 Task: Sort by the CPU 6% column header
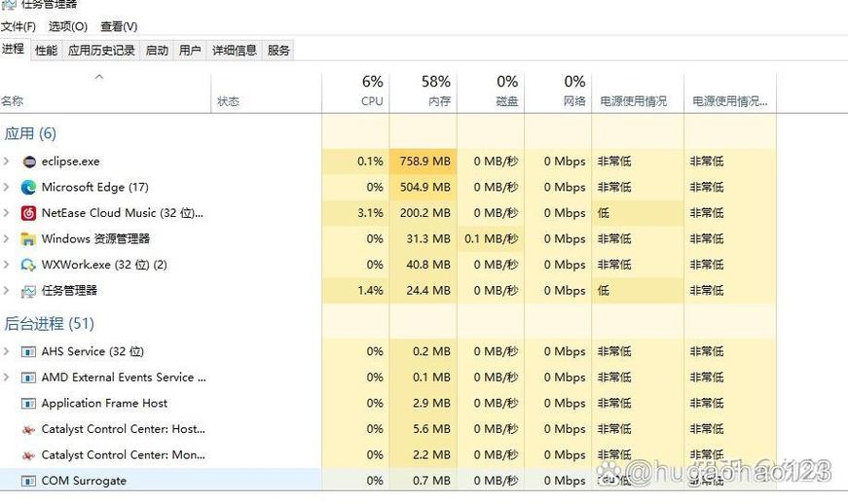point(356,92)
